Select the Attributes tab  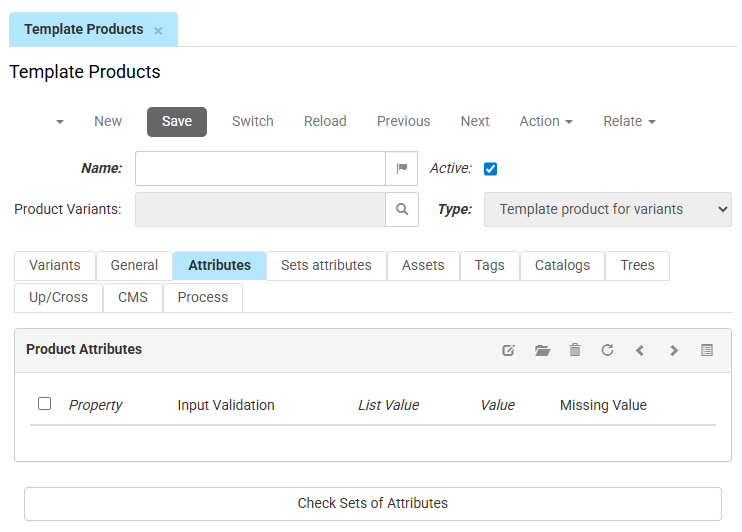(220, 266)
